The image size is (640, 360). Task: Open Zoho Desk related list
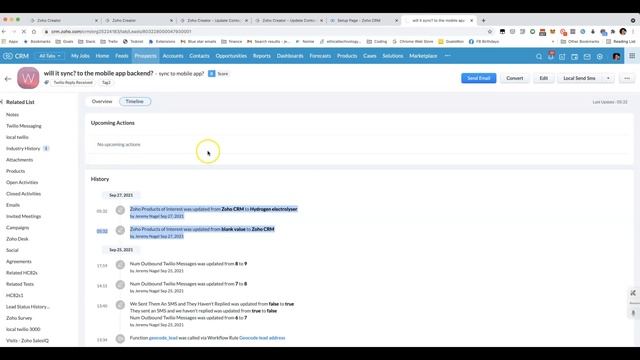(17, 239)
